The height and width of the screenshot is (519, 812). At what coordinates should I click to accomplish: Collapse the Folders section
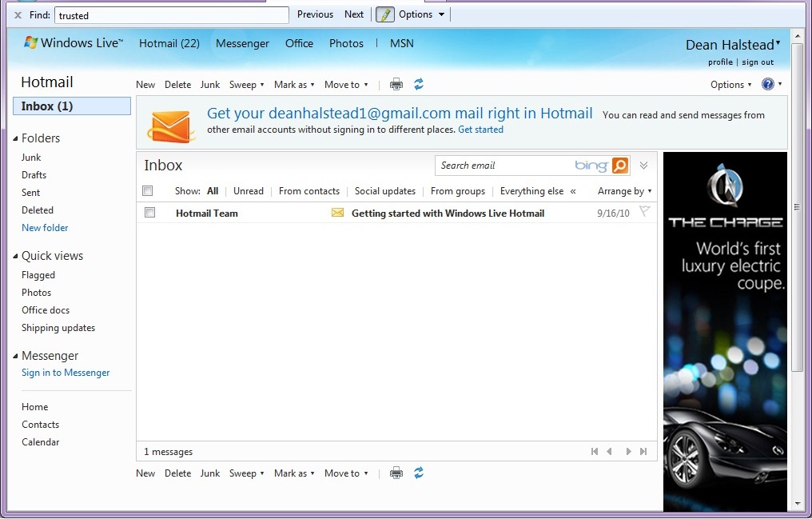[15, 139]
